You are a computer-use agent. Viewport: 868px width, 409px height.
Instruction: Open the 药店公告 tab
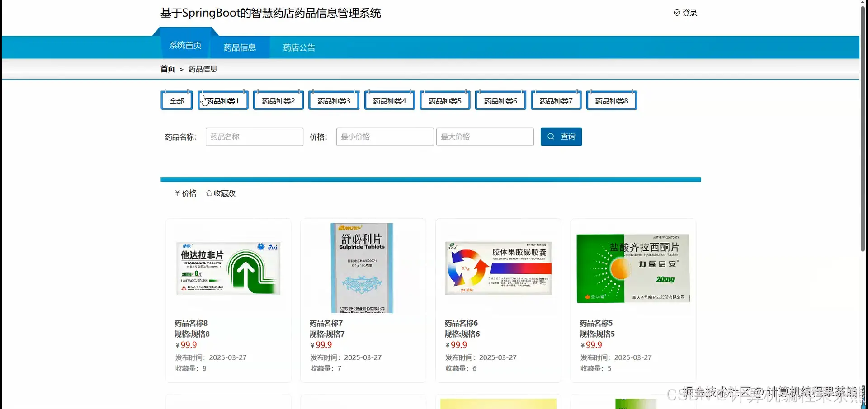(299, 47)
